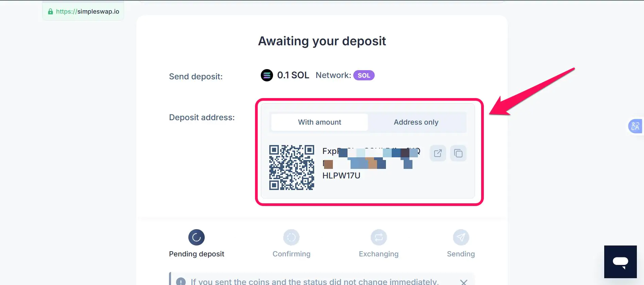Screen dimensions: 644x285
Task: Open the deposit address in block explorer
Action: click(x=438, y=153)
